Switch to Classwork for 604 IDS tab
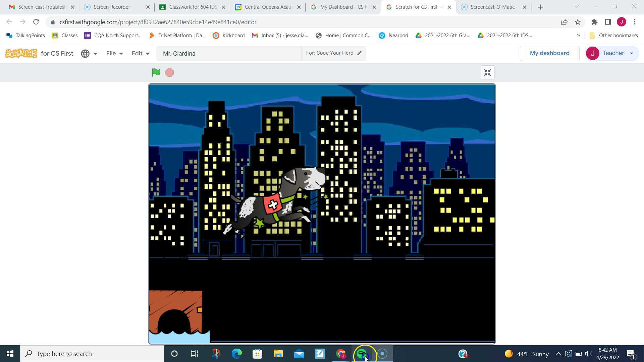The image size is (644, 362). 192,7
